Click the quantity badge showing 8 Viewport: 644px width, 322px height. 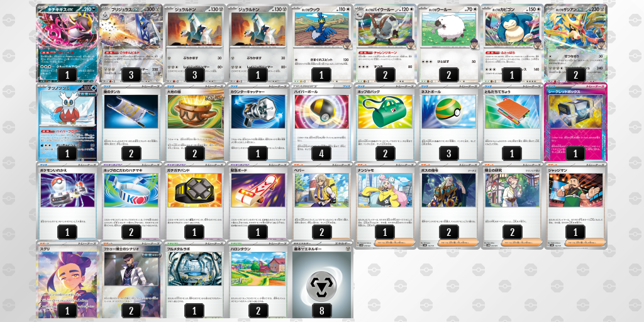point(321,311)
